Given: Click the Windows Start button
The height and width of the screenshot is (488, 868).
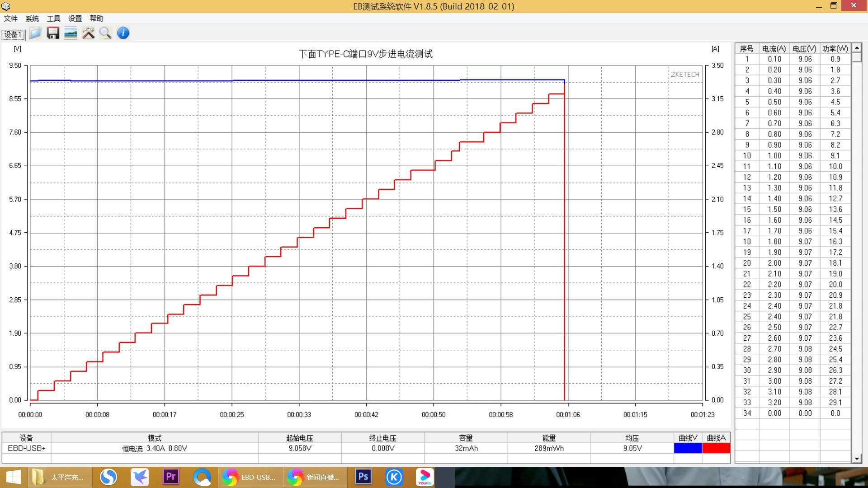Looking at the screenshot, I should click(x=13, y=477).
